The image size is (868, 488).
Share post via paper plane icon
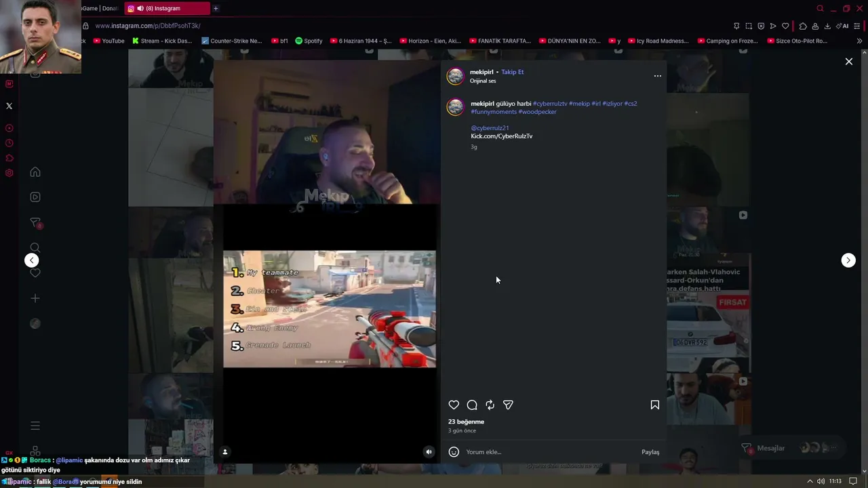point(508,405)
